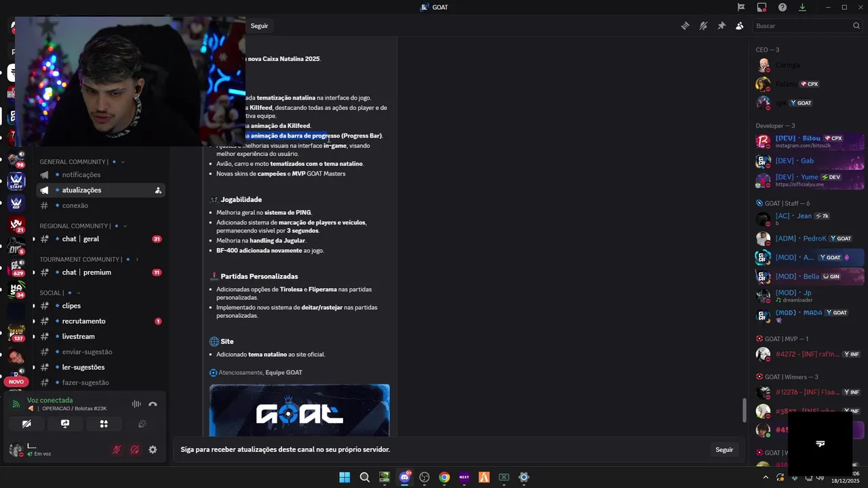Open Discord icon on taskbar
868x488 pixels.
(x=405, y=477)
